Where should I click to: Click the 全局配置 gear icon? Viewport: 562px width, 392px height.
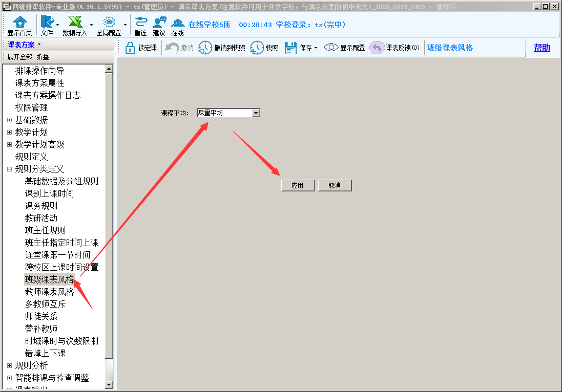point(109,23)
